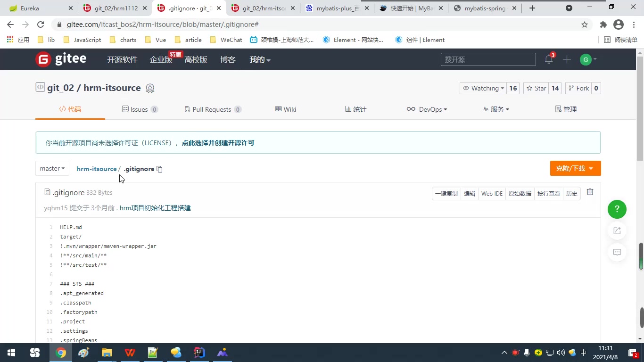This screenshot has width=644, height=362.
Task: Open new browser tab
Action: point(532,8)
